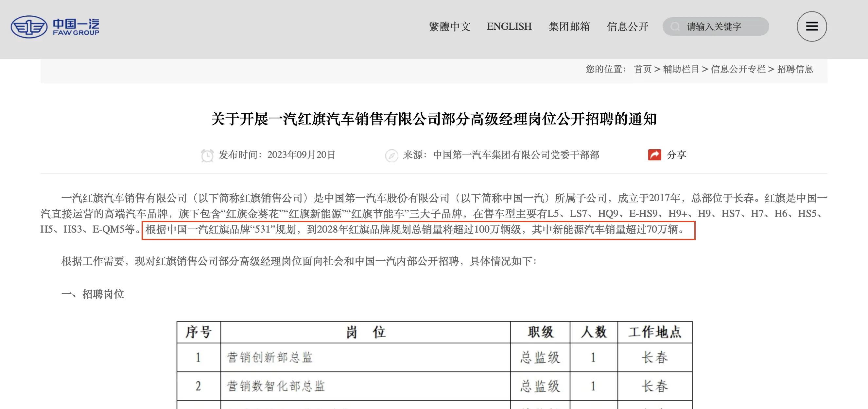
Task: Open 集团邮箱 link
Action: (x=569, y=26)
